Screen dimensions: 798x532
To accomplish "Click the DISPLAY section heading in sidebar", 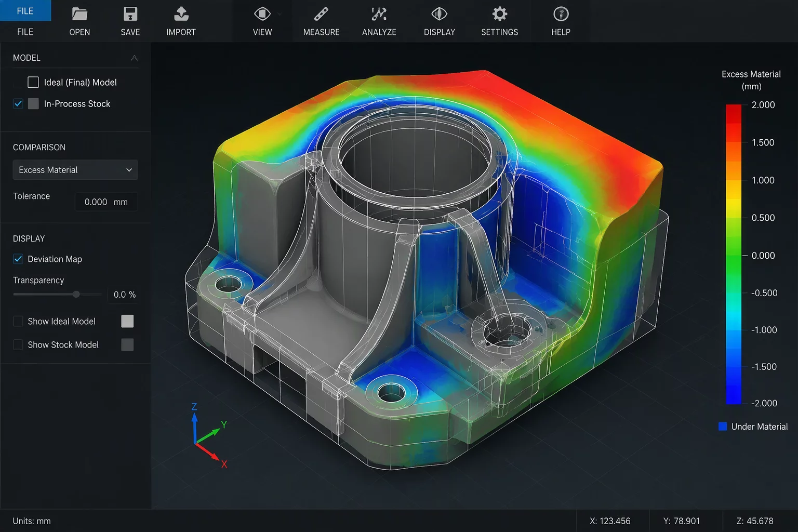I will pyautogui.click(x=29, y=239).
